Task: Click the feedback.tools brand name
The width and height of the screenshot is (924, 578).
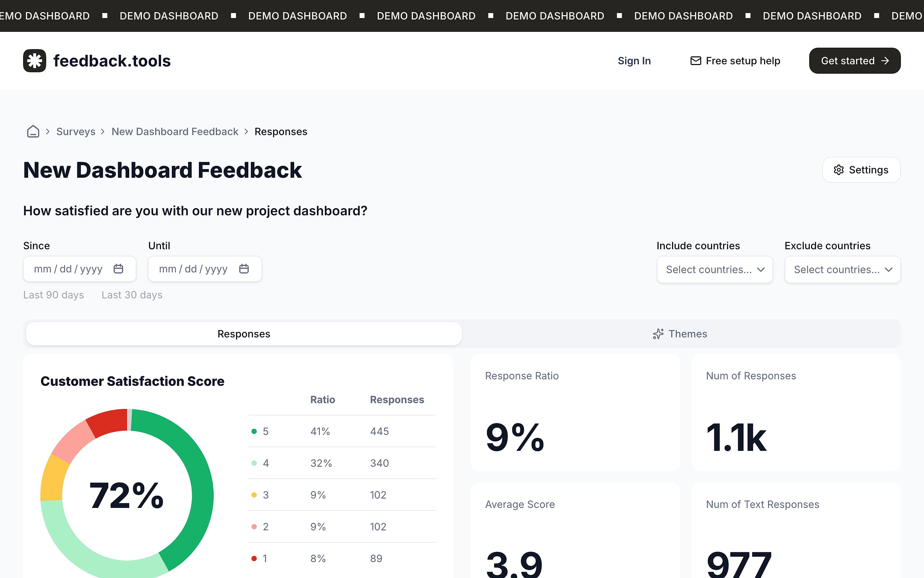Action: coord(112,61)
